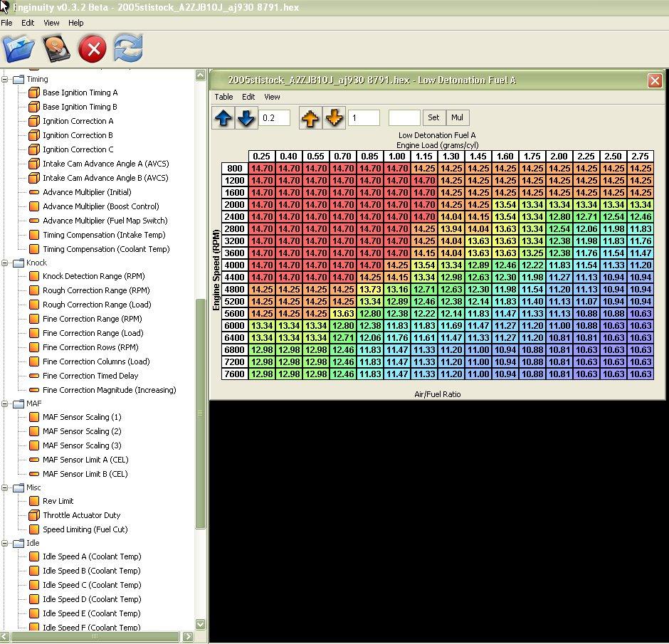This screenshot has height=644, width=669.
Task: Open the table window's Edit menu
Action: pyautogui.click(x=248, y=97)
